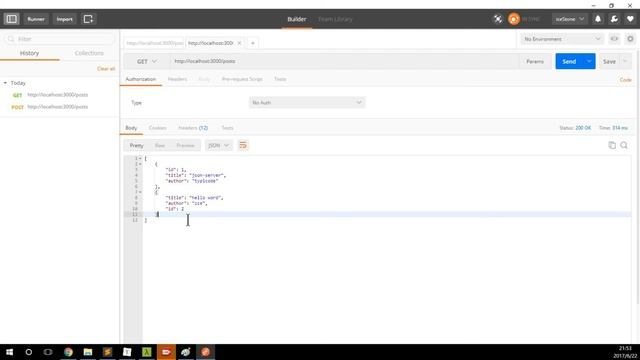
Task: Select the request Tests tab
Action: [x=280, y=79]
